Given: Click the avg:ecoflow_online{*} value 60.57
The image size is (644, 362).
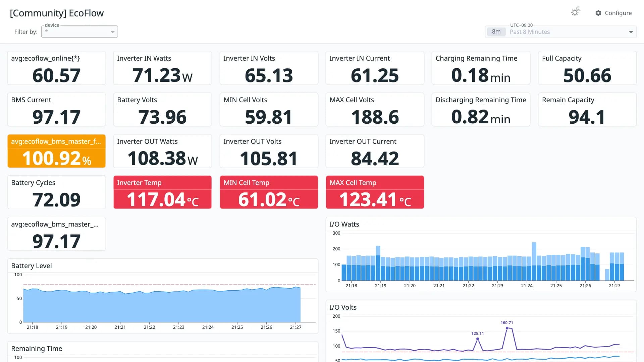Looking at the screenshot, I should tap(56, 75).
